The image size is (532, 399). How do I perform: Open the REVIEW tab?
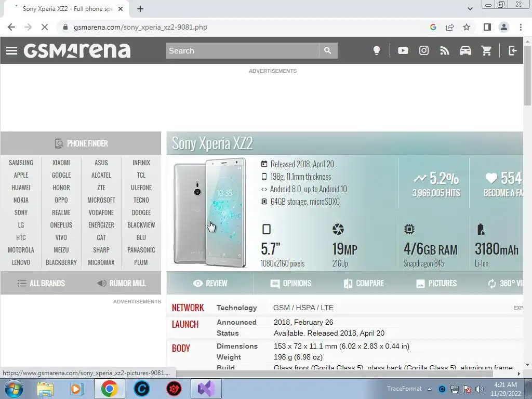click(x=210, y=283)
